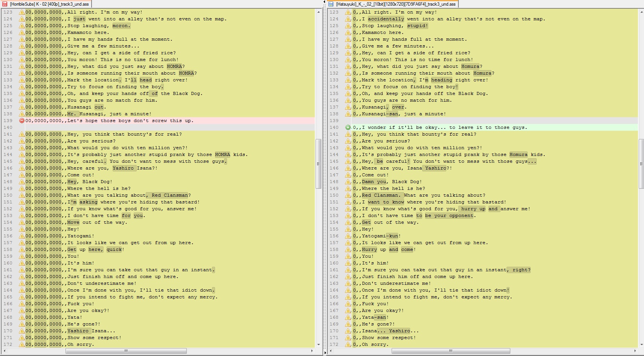Screen dimensions: 644x356
Task: Click warning icon beside 'Kusanagi-san, just a minute!'
Action: pyautogui.click(x=348, y=114)
